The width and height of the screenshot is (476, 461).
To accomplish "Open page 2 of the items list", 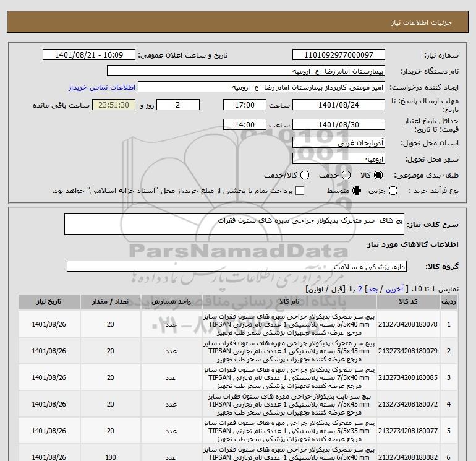I will 360,289.
